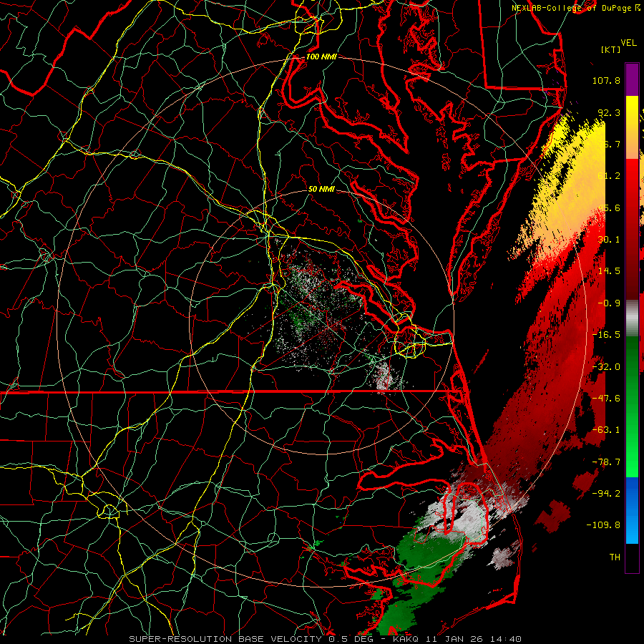
Task: Click the TH legend label
Action: coord(615,557)
